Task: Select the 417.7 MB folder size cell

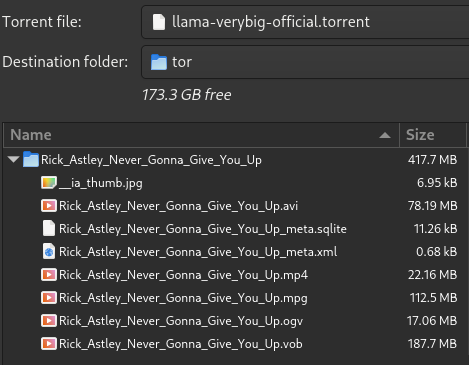Action: point(432,160)
